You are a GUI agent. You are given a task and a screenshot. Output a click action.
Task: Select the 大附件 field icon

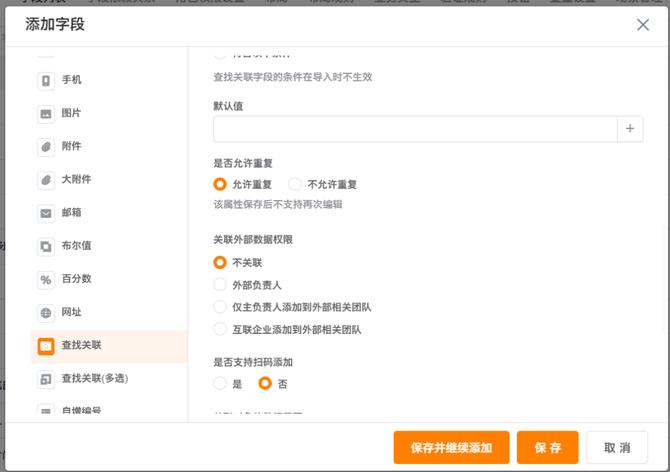46,180
